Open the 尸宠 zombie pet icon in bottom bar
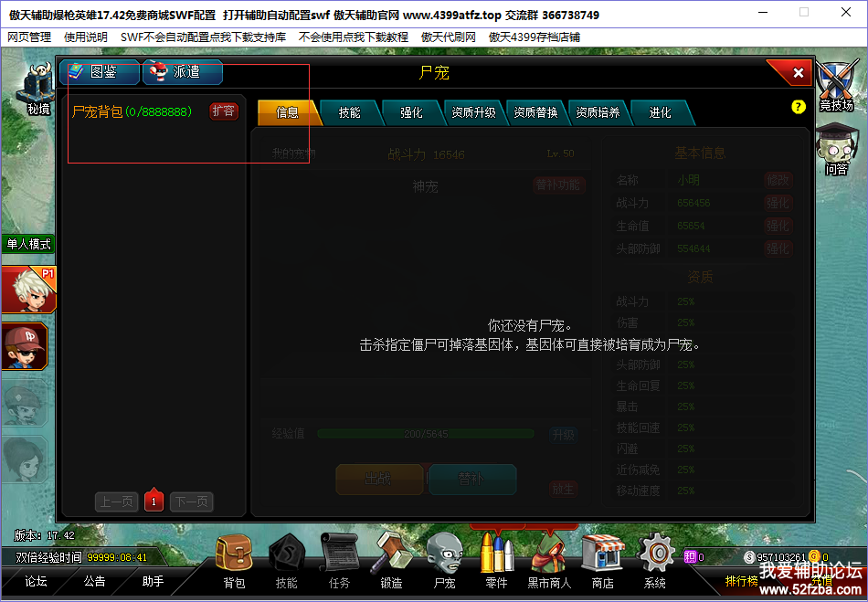This screenshot has height=602, width=868. 444,561
